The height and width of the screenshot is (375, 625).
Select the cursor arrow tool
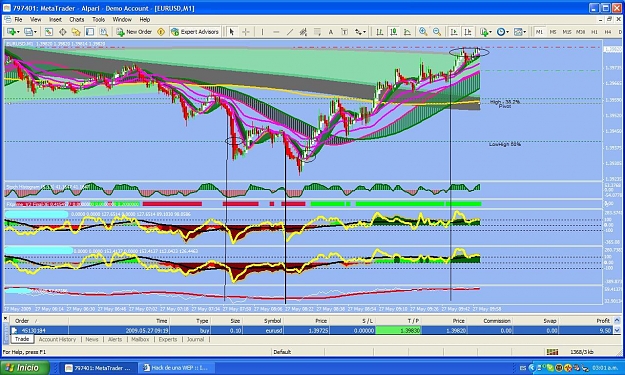pos(232,32)
